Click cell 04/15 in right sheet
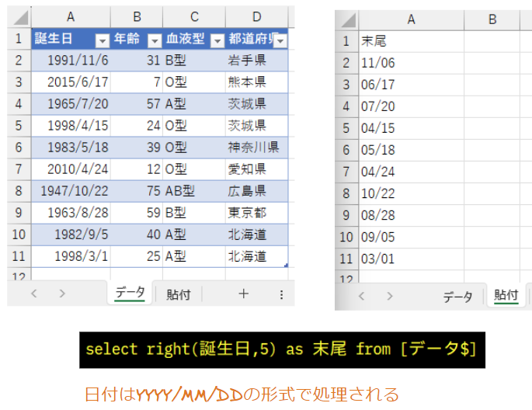Viewport: 532px width, 410px height. (x=411, y=128)
